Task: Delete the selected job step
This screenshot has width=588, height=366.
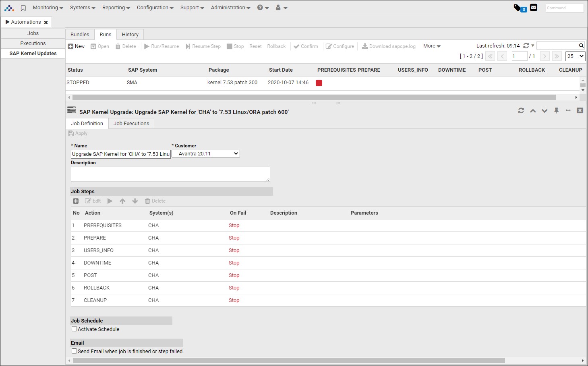Action: pyautogui.click(x=155, y=201)
